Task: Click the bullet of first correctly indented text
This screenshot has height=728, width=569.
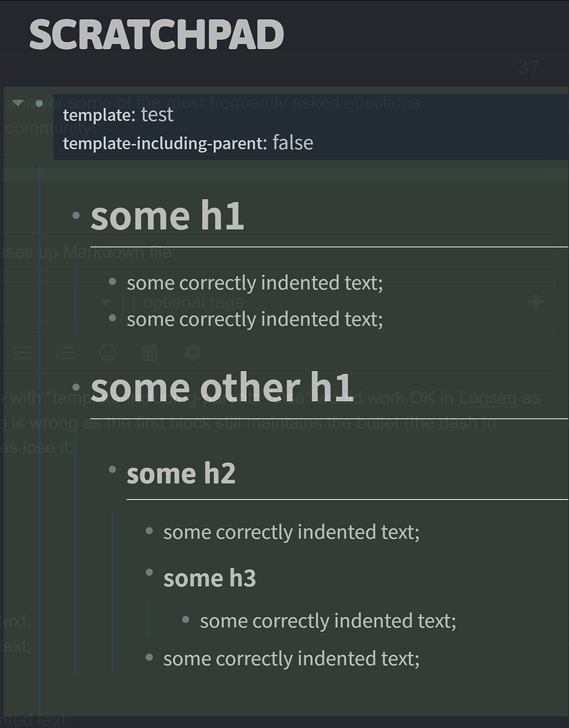Action: pos(112,282)
